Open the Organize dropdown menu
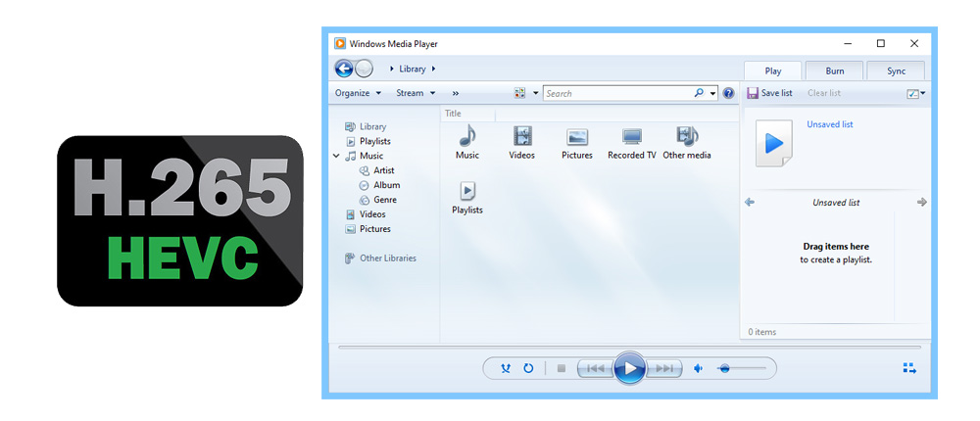The width and height of the screenshot is (980, 421). pyautogui.click(x=358, y=93)
